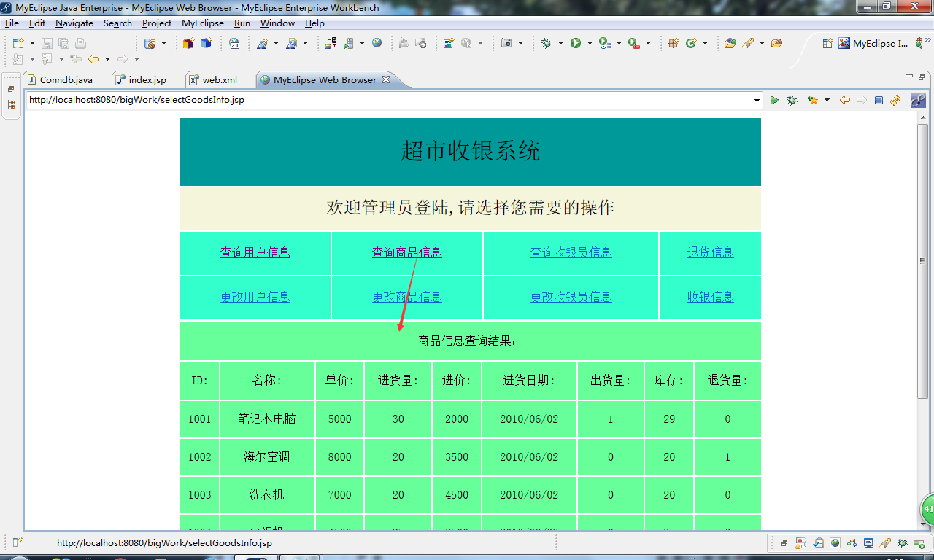934x560 pixels.
Task: Open the 更改商品信息 link
Action: click(x=407, y=297)
